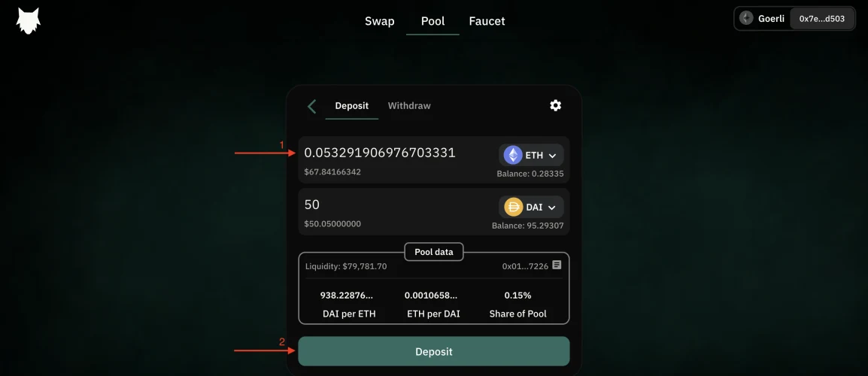Open the Goerli network selector
The height and width of the screenshot is (376, 868).
[x=762, y=18]
